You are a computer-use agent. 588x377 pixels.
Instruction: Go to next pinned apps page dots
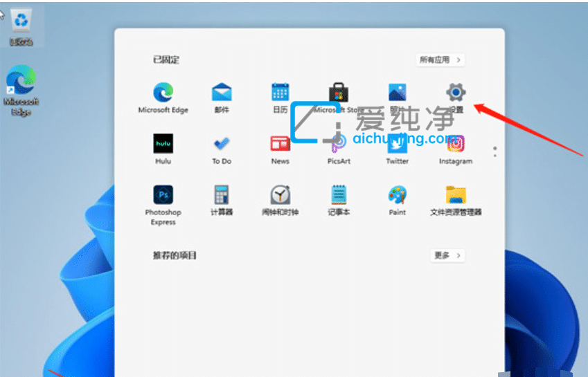coord(495,151)
